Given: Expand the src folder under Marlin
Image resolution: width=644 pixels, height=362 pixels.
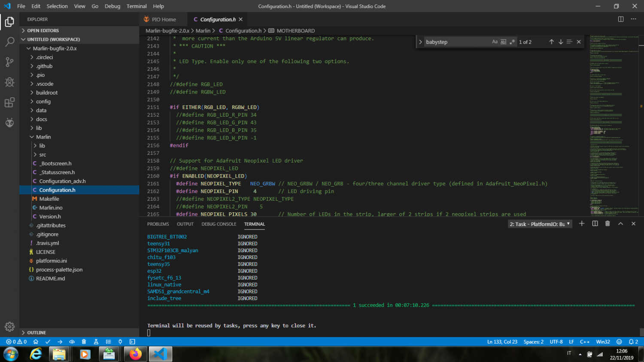Looking at the screenshot, I should tap(43, 154).
